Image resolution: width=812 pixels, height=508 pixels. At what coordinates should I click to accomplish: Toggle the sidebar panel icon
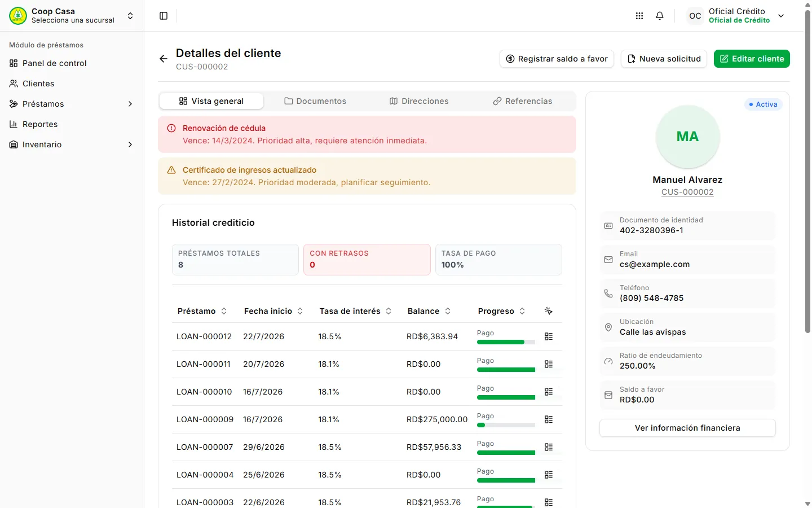click(164, 16)
